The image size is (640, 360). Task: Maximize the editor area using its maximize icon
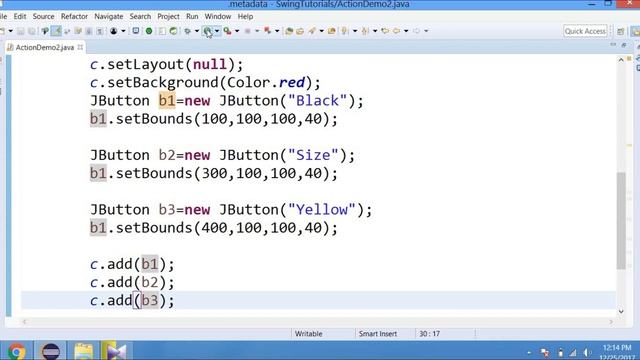624,44
